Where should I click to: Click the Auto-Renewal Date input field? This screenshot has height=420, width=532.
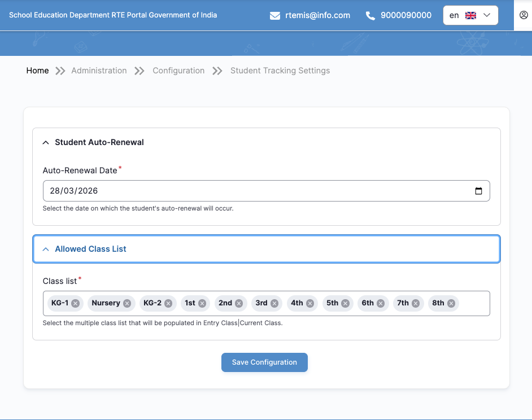coord(254,191)
